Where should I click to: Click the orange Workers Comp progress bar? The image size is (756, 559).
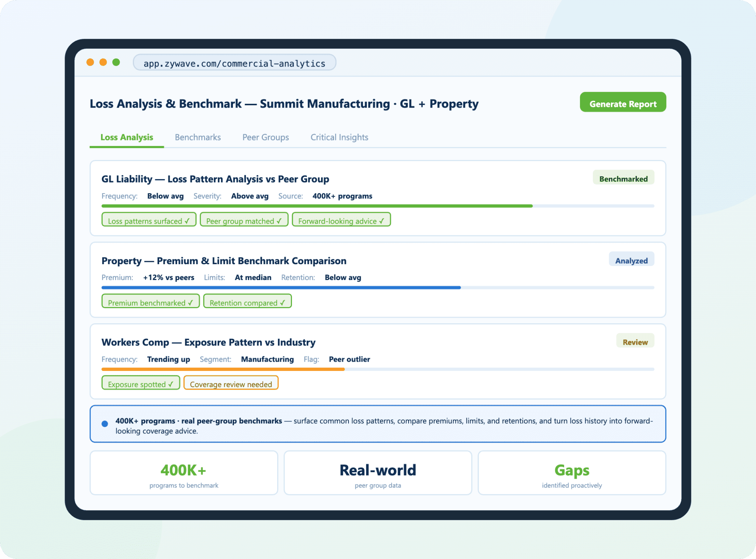(223, 369)
